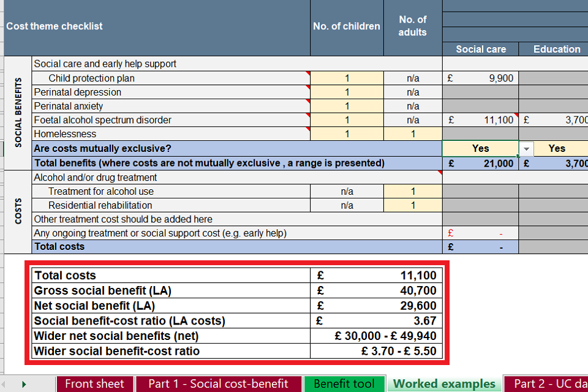Switch to the Front sheet tab
The width and height of the screenshot is (588, 392).
click(x=94, y=384)
